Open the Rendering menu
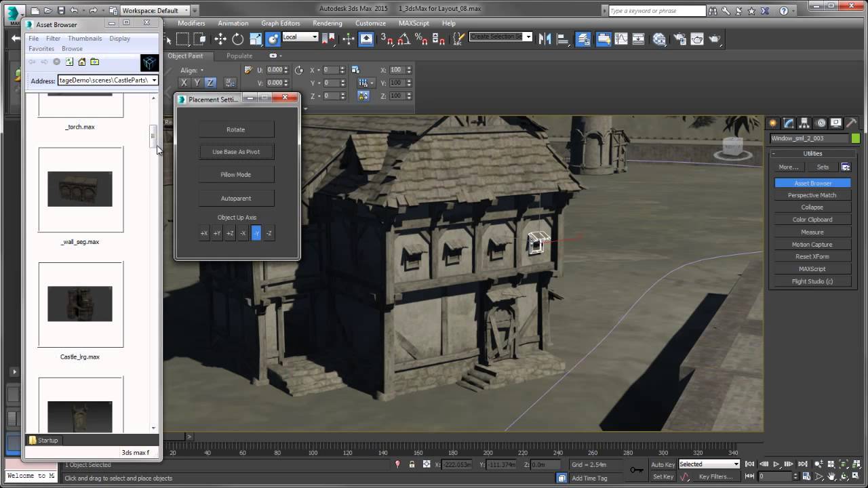The image size is (868, 488). click(x=327, y=22)
